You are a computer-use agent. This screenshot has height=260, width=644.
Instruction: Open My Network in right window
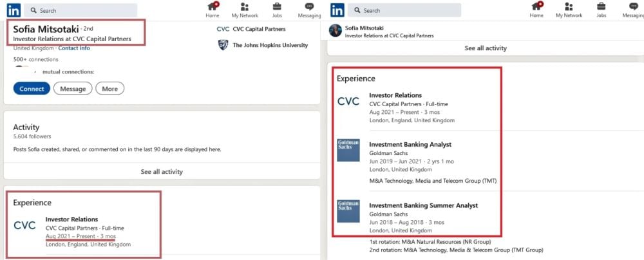(x=569, y=10)
